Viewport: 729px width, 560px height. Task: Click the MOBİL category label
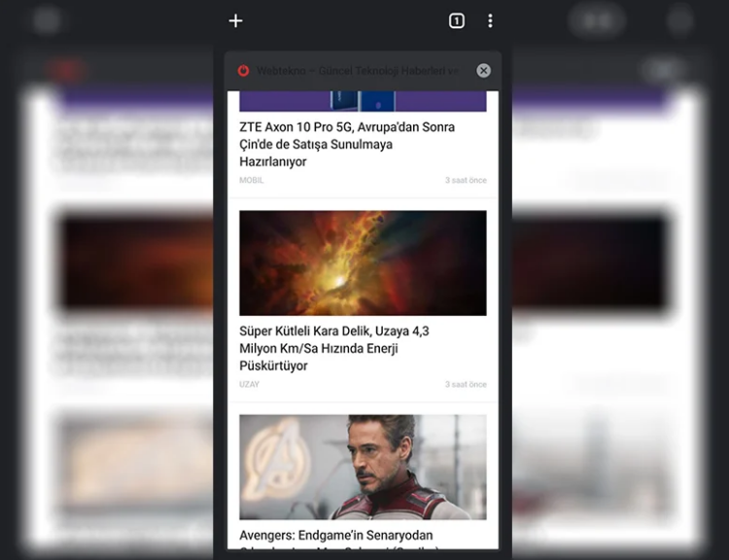tap(252, 180)
